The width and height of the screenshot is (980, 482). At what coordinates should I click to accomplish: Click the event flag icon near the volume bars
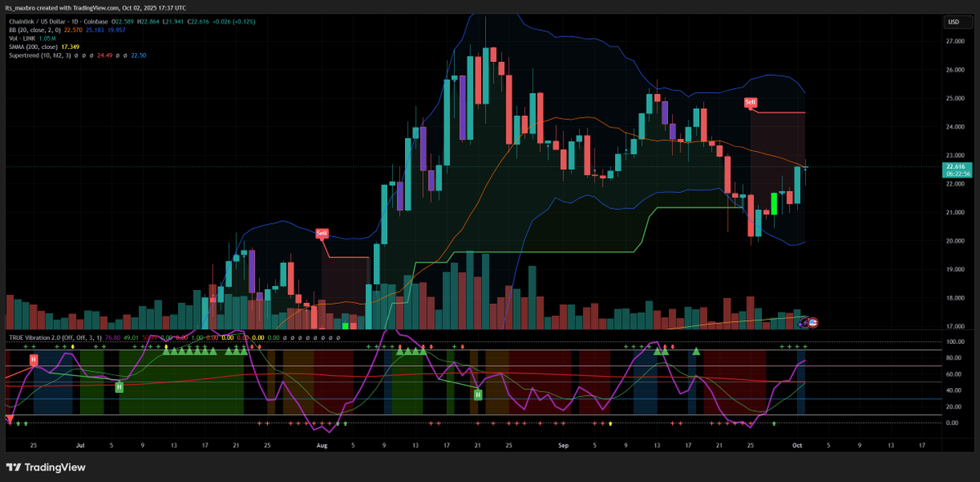coord(813,323)
